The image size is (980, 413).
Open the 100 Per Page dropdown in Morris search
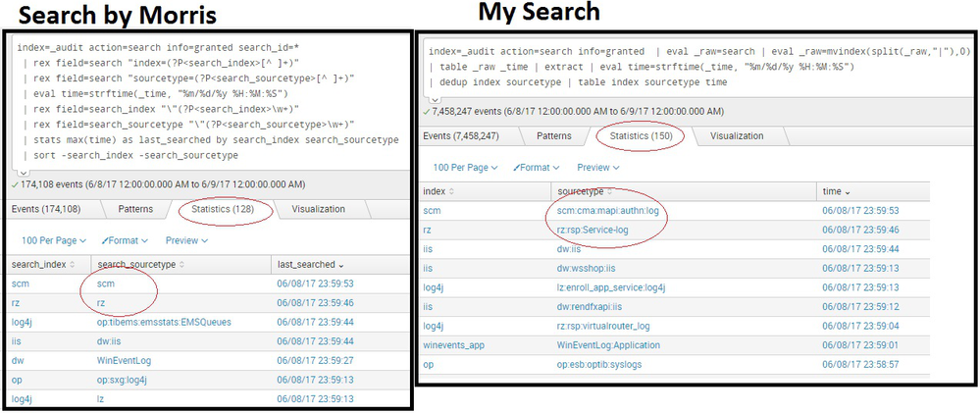(x=52, y=239)
